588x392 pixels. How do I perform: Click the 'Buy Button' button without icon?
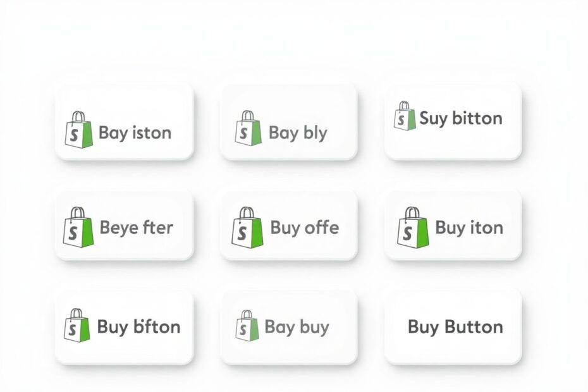pos(453,327)
